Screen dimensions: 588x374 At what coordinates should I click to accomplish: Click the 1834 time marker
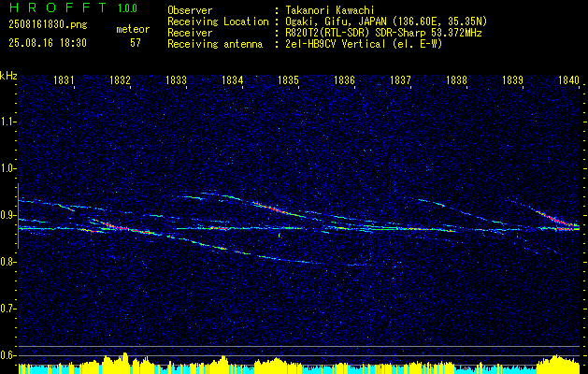click(x=232, y=79)
